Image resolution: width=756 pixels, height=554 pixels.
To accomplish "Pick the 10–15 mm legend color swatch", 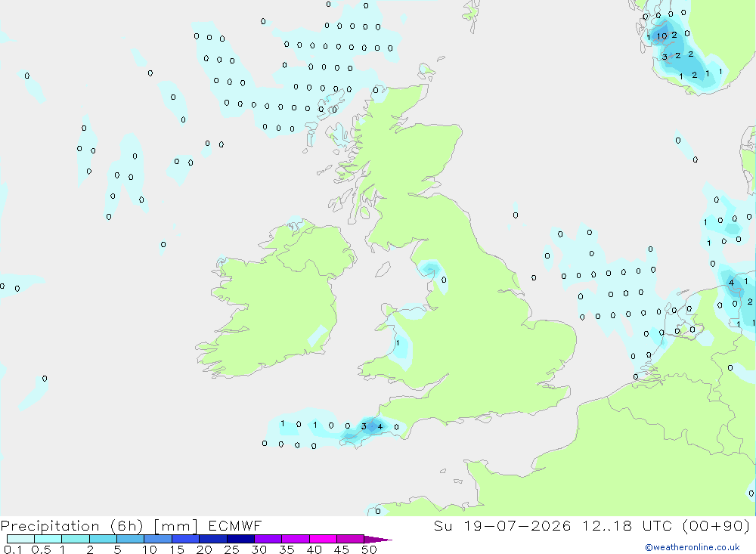I will (158, 539).
